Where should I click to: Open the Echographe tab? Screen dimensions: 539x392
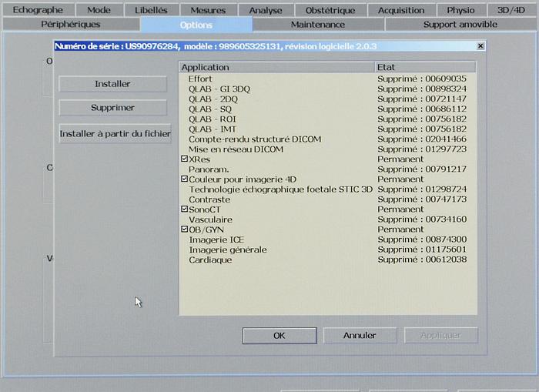click(36, 10)
